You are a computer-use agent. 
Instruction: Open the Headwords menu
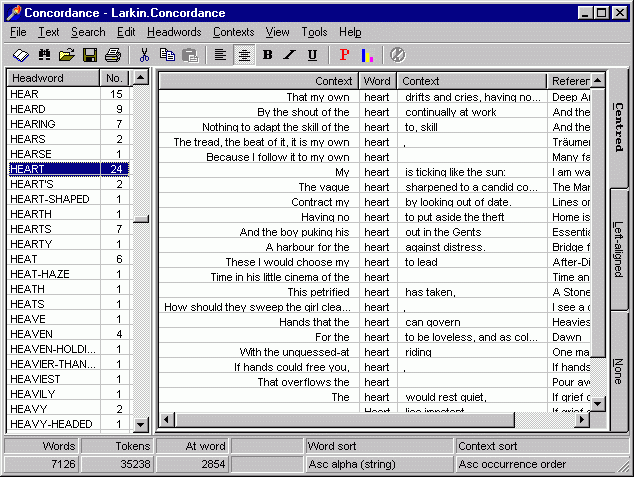(x=174, y=32)
